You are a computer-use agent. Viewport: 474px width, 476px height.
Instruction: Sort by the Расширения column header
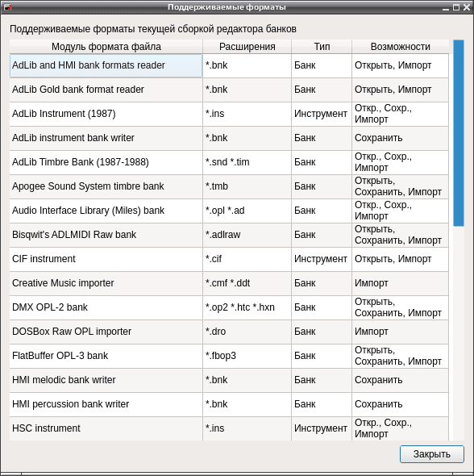pyautogui.click(x=247, y=47)
